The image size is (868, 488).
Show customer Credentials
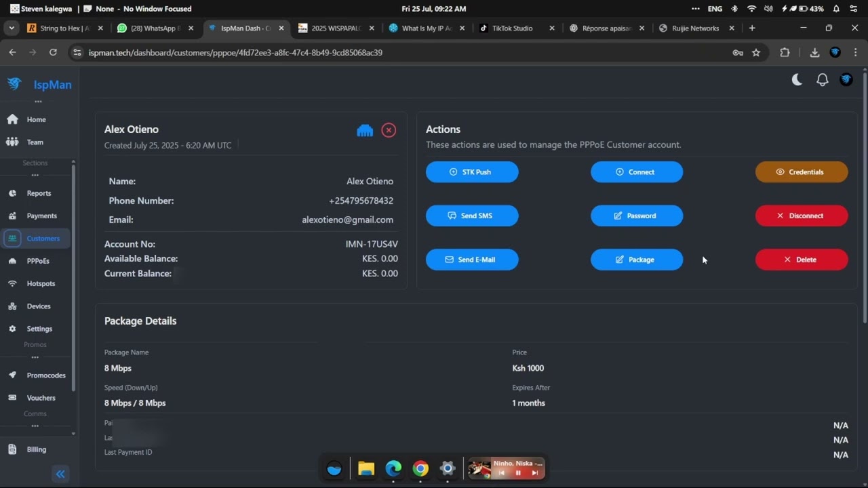point(802,172)
